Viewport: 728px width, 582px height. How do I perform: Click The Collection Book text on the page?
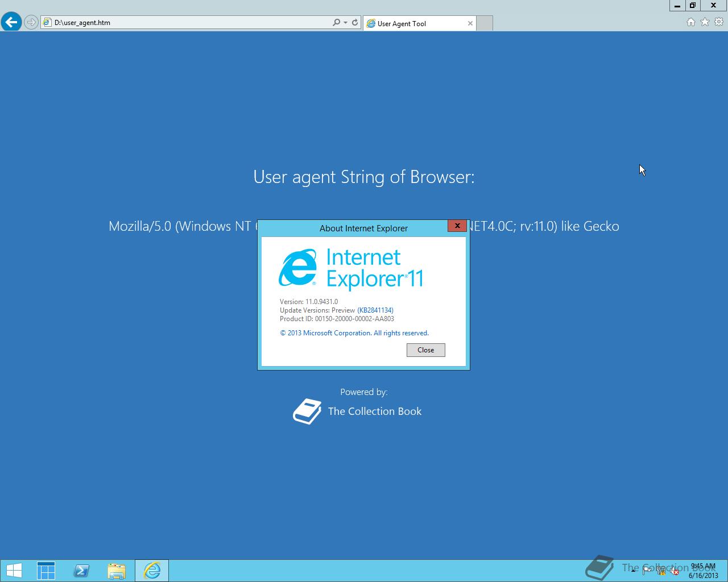click(375, 411)
